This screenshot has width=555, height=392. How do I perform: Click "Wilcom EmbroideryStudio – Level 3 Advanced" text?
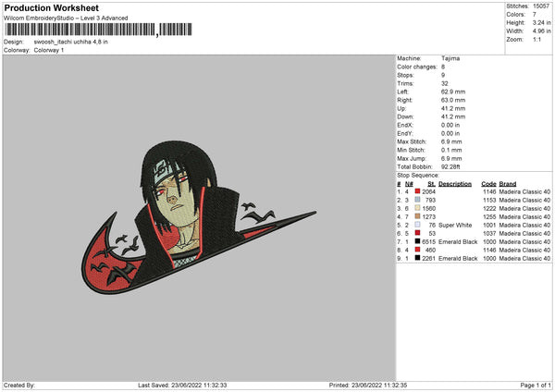(66, 18)
